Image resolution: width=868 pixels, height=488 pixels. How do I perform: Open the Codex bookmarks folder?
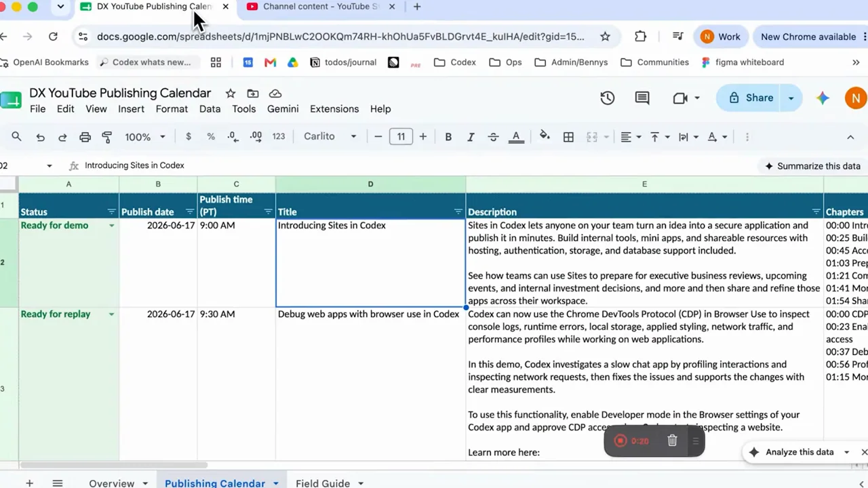455,62
